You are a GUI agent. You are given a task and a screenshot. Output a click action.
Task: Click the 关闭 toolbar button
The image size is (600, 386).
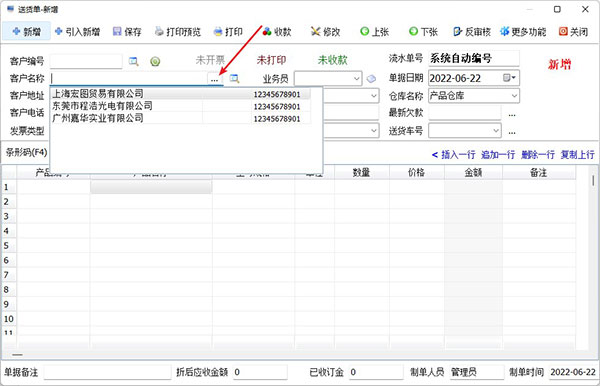pos(573,31)
